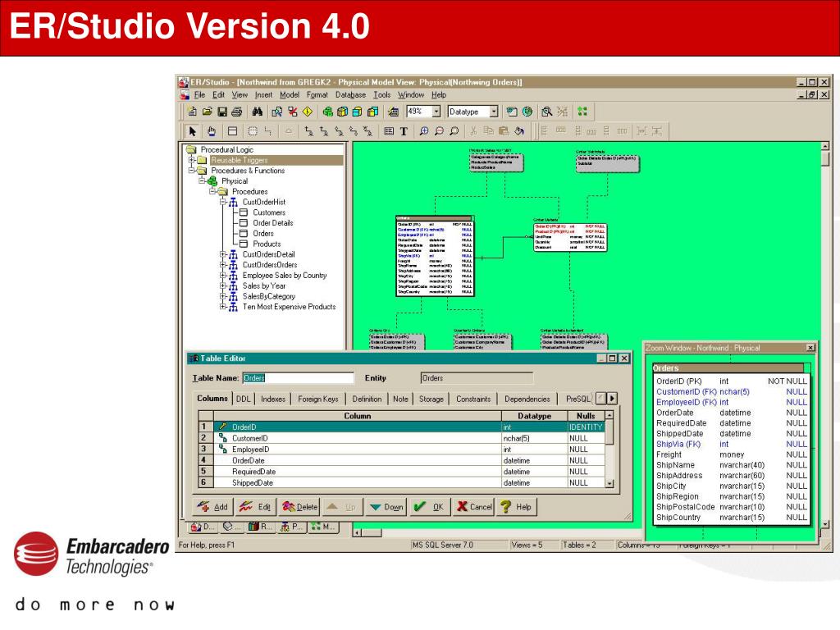Open the Storage tab
This screenshot has width=840, height=630.
click(431, 399)
